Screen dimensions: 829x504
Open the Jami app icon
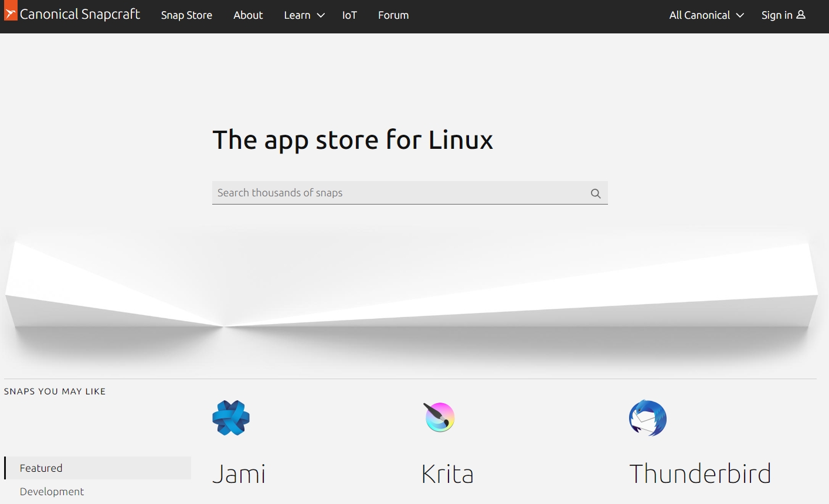click(231, 418)
